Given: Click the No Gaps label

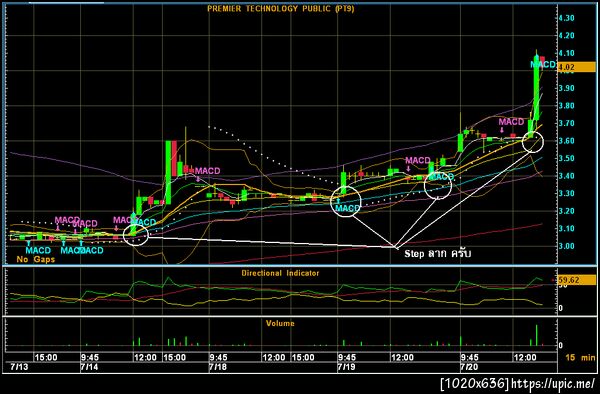Looking at the screenshot, I should [36, 259].
